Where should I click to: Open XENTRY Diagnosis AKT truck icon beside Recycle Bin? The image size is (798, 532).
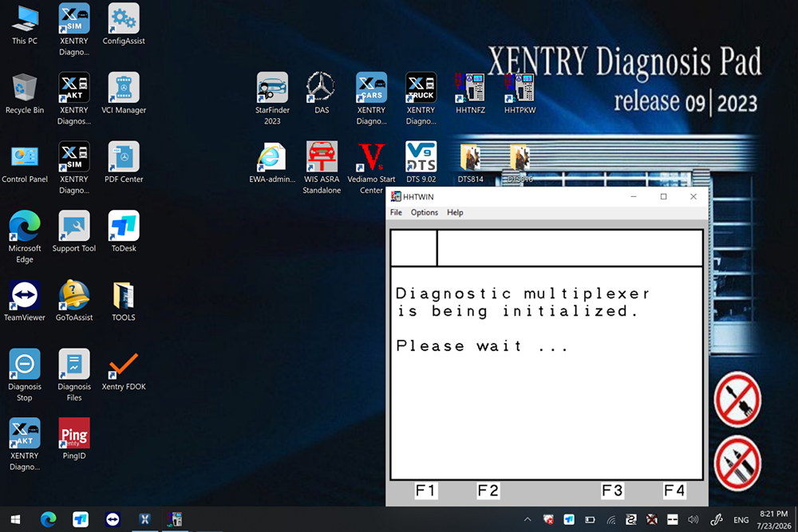tap(73, 99)
